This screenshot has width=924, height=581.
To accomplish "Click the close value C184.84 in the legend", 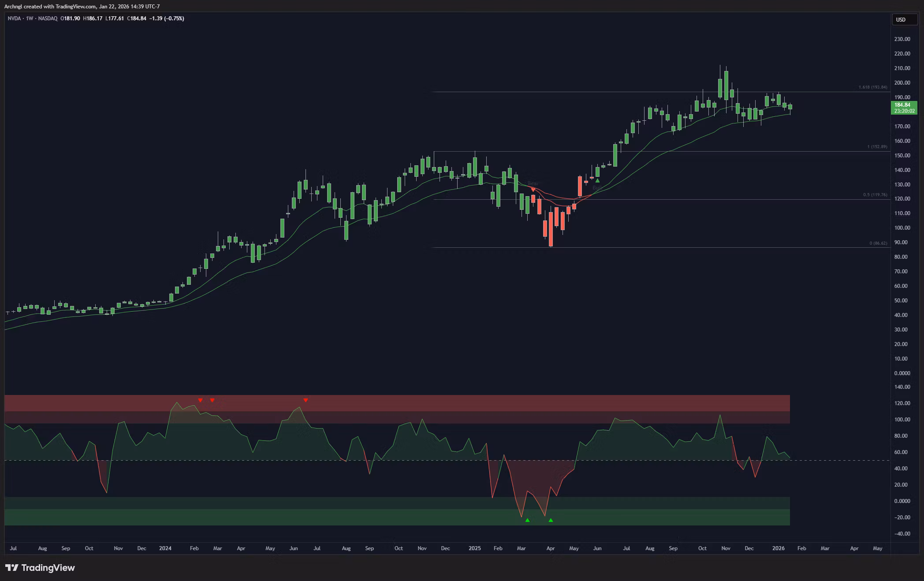I will point(137,19).
